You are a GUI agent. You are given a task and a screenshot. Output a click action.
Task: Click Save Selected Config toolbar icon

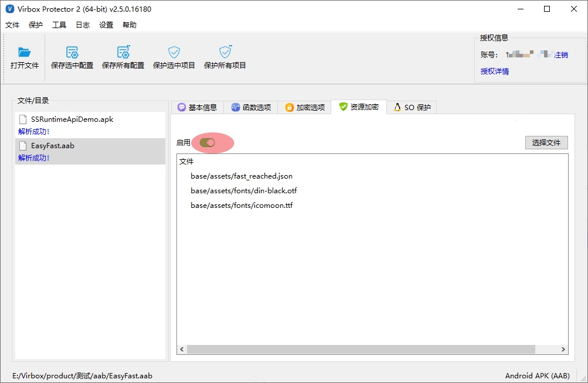[x=72, y=53]
